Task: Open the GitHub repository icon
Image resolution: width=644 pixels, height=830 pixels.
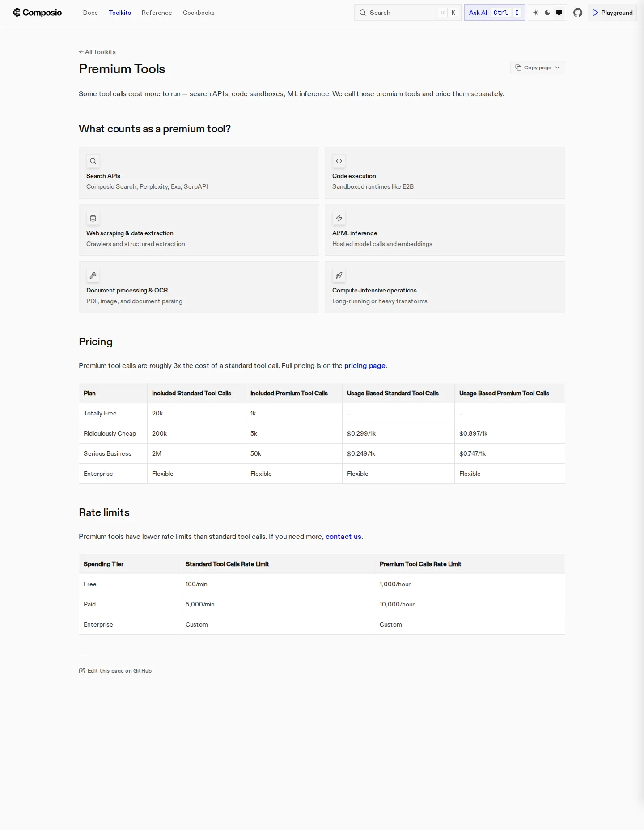Action: point(577,13)
